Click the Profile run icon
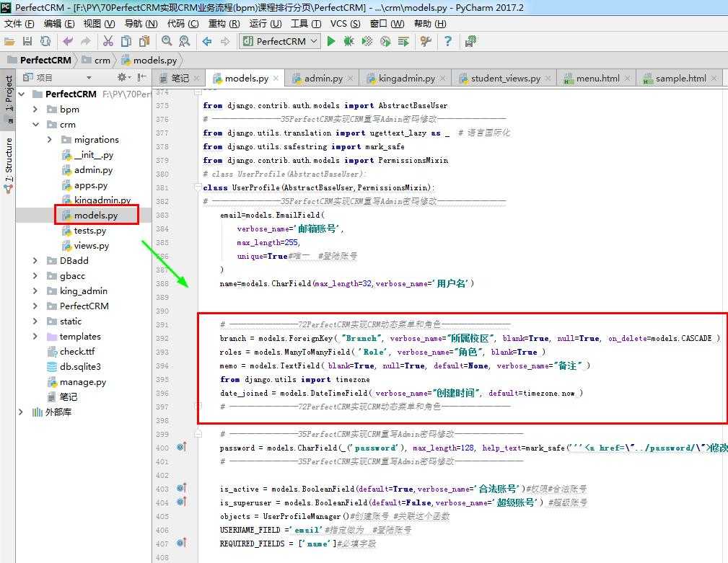The height and width of the screenshot is (563, 728). tap(385, 42)
